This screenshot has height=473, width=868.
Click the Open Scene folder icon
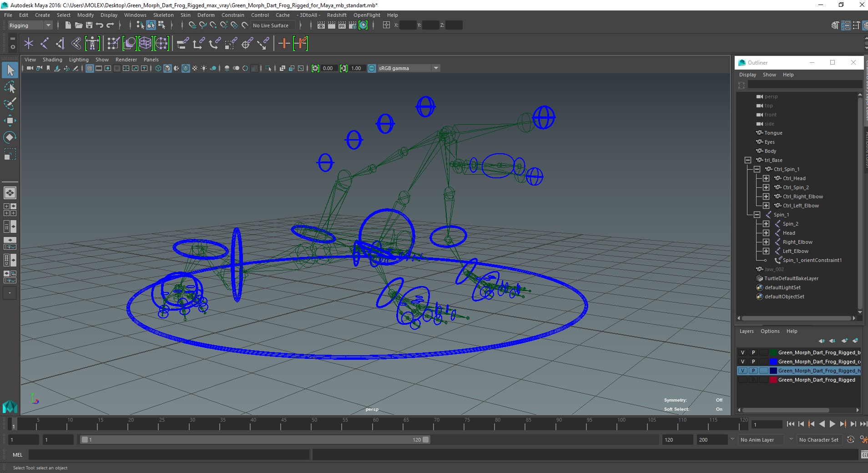tap(78, 25)
